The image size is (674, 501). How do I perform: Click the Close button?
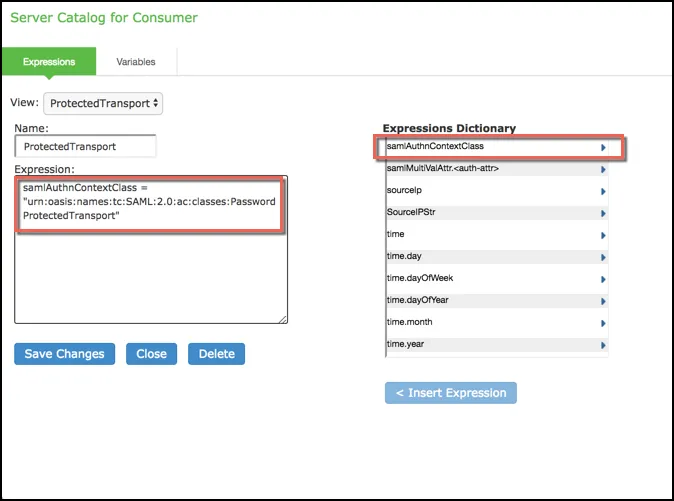151,354
